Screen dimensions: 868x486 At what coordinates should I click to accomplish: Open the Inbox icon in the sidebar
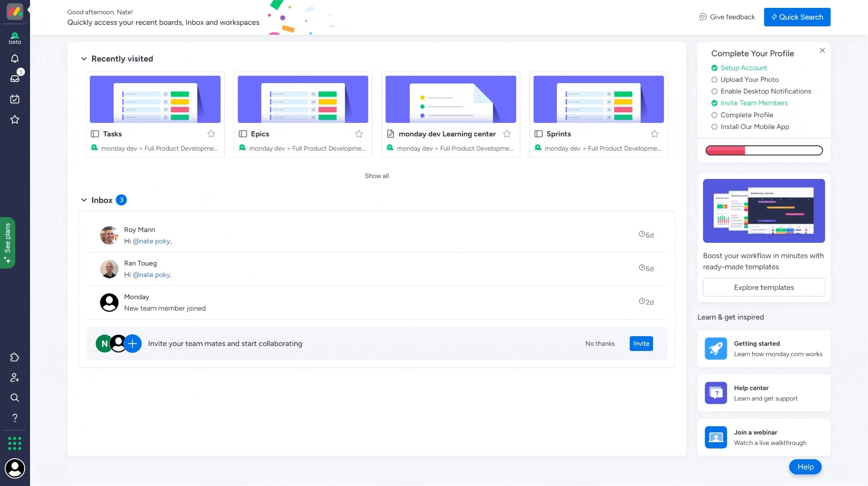click(x=14, y=78)
